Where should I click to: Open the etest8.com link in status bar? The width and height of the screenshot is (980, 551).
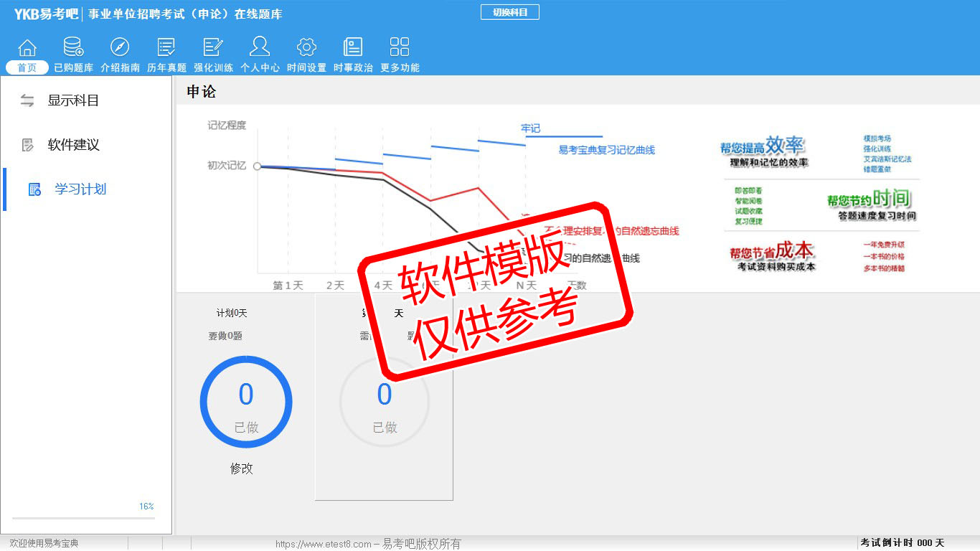point(323,544)
